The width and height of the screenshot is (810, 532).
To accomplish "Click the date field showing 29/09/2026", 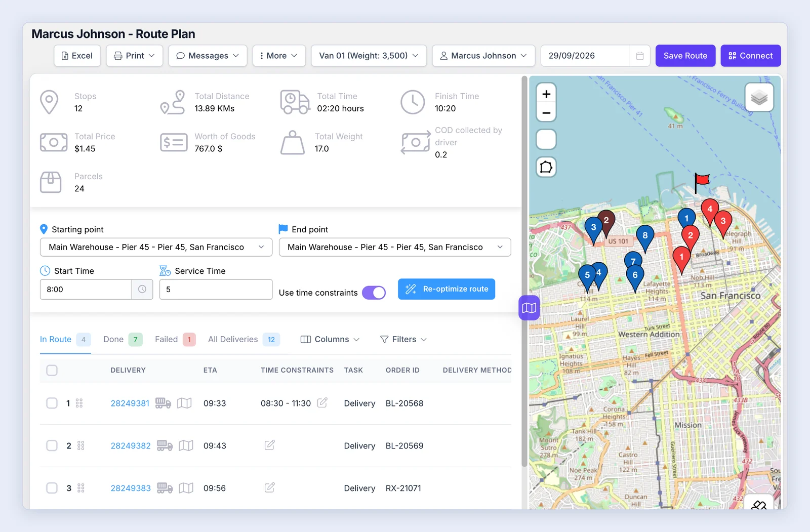I will tap(586, 56).
